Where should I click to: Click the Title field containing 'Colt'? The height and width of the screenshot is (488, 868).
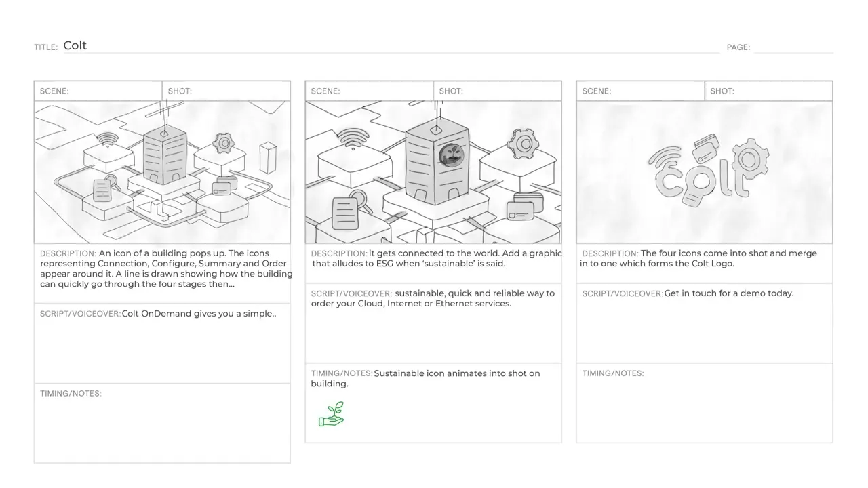(x=391, y=46)
